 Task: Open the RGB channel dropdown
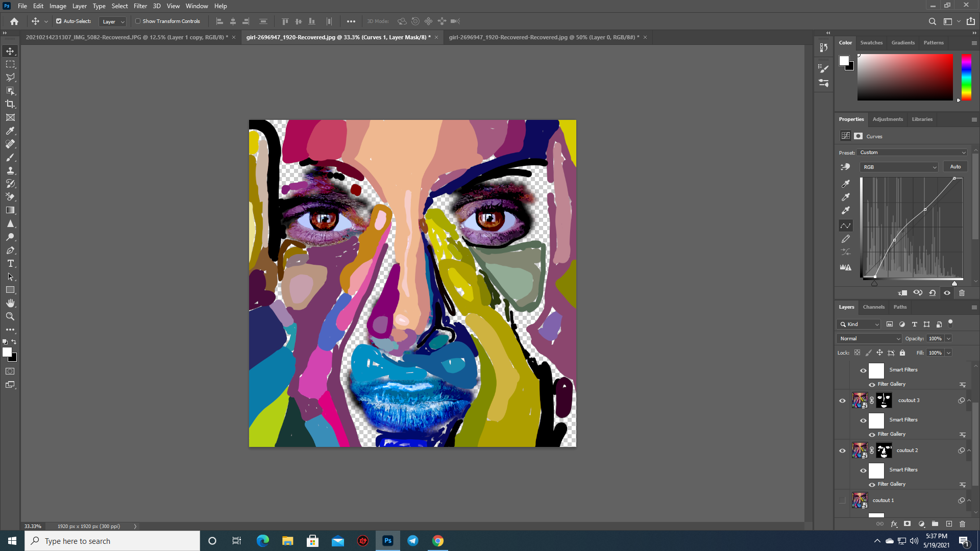(899, 167)
